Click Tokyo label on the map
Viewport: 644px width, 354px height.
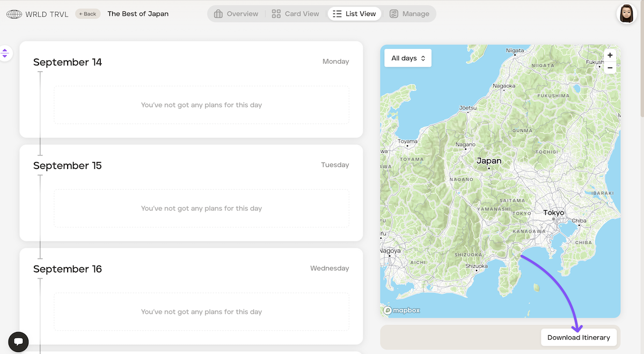point(554,213)
